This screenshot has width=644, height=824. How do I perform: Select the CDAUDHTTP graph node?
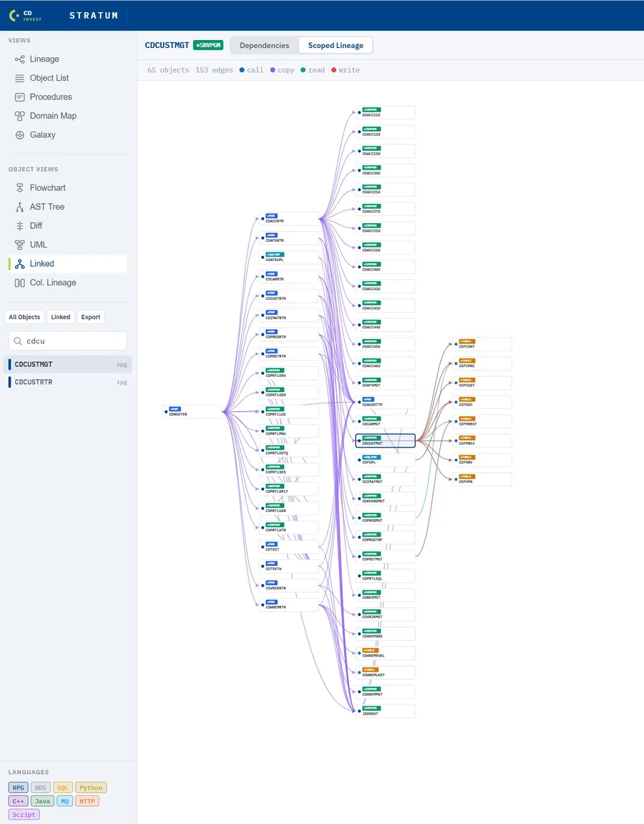[x=386, y=403]
